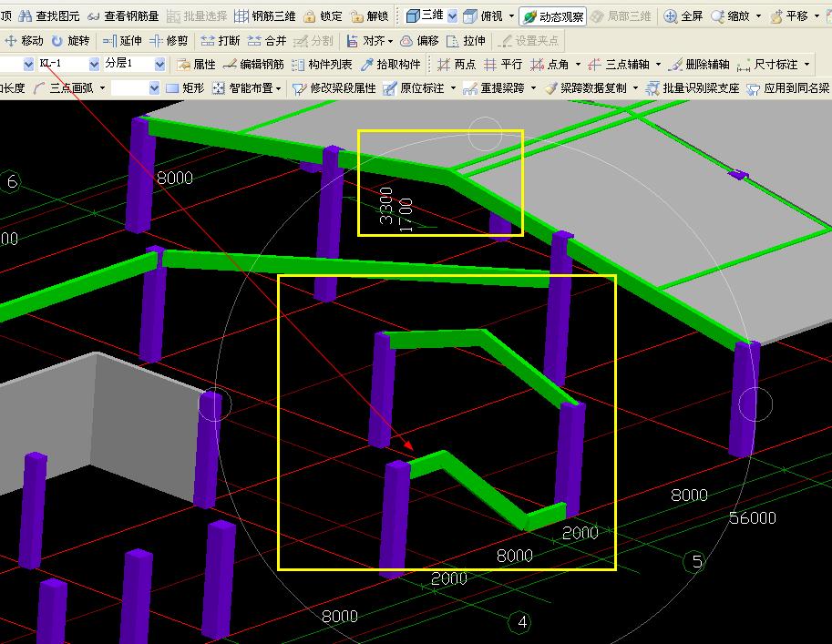
Task: Select the 三点辅轴 three-point auxiliary axis
Action: tap(619, 65)
